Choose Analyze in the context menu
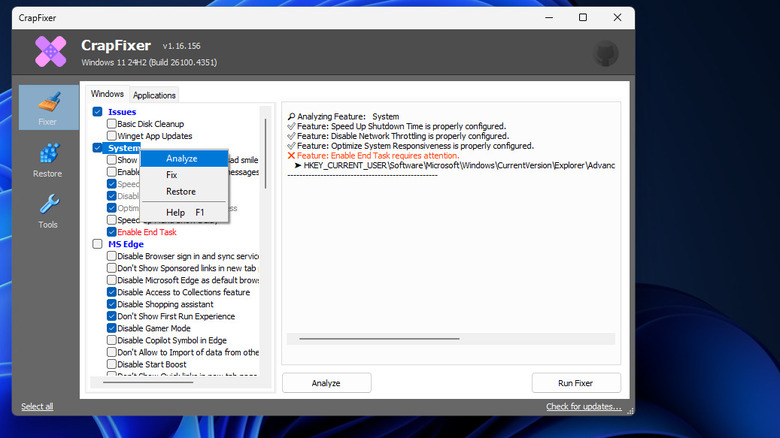 point(184,158)
